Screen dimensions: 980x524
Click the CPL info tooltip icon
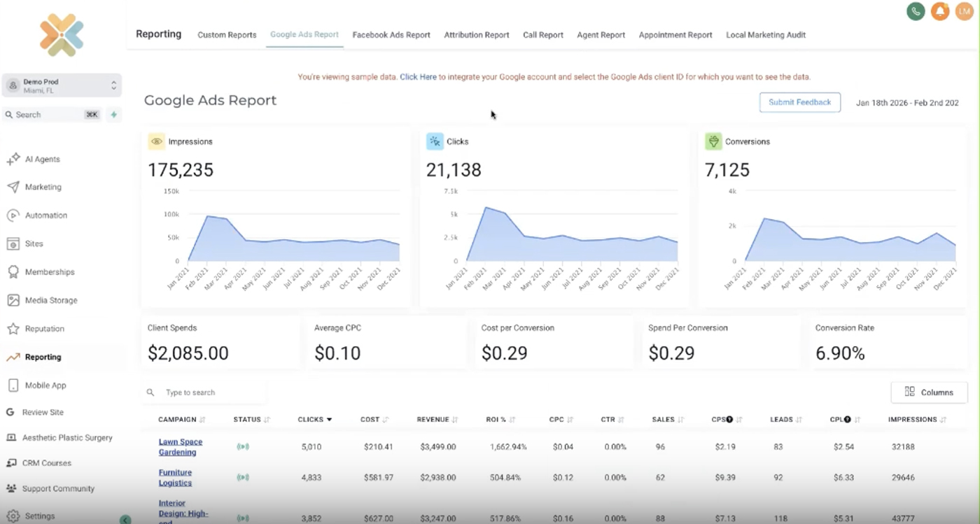pyautogui.click(x=848, y=420)
